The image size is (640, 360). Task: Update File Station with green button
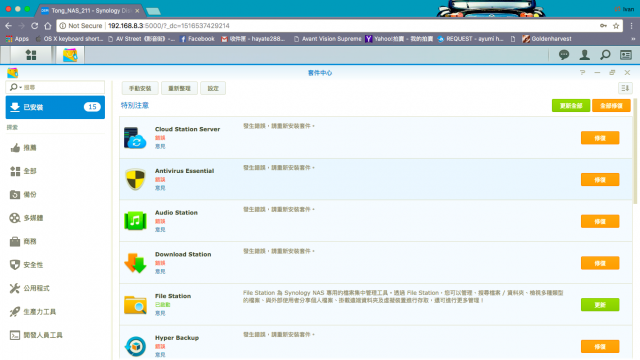[x=600, y=305]
